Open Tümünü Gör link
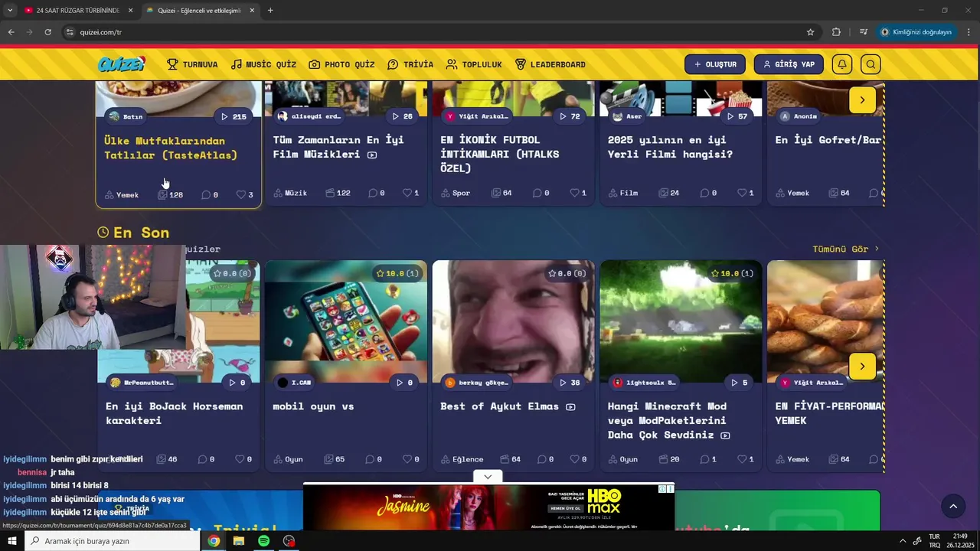Viewport: 980px width, 551px height. point(845,249)
